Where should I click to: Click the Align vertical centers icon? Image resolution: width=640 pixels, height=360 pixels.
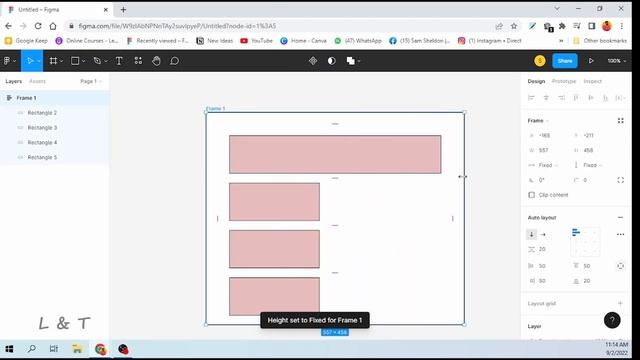click(591, 98)
